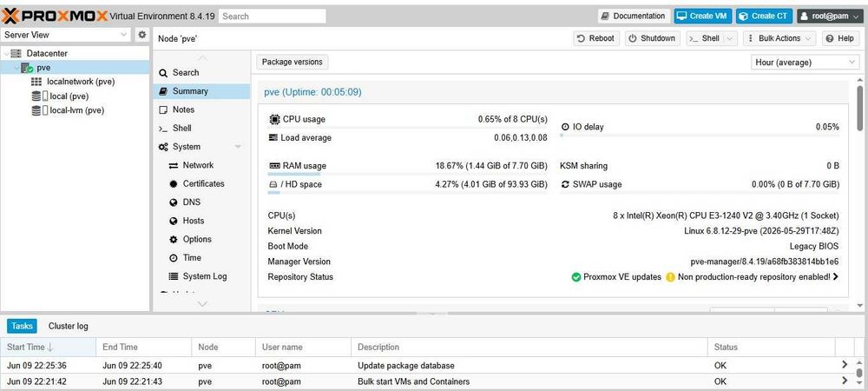Click the System gears icon
The height and width of the screenshot is (391, 868).
163,147
